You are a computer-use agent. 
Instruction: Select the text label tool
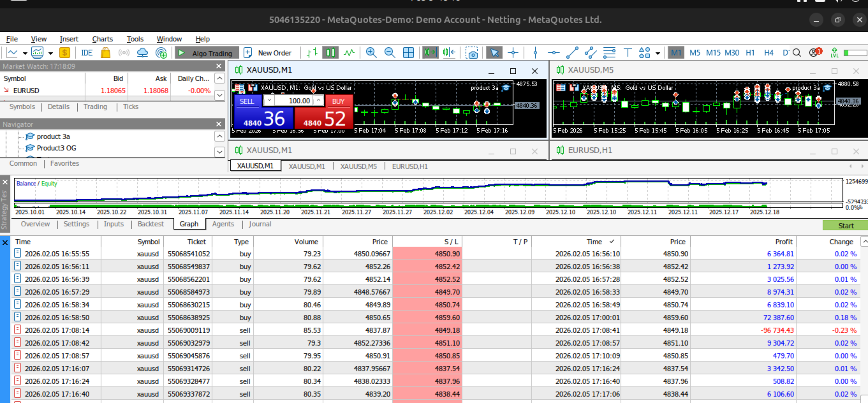click(x=628, y=53)
